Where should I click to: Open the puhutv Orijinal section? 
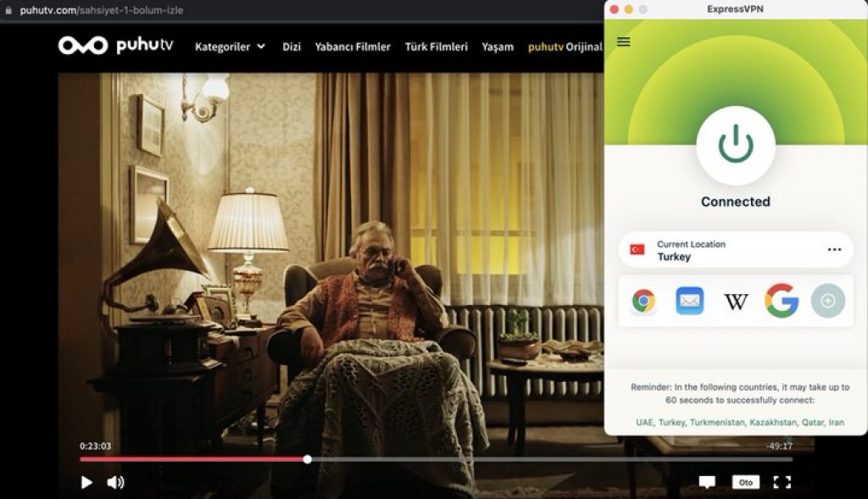tap(565, 47)
